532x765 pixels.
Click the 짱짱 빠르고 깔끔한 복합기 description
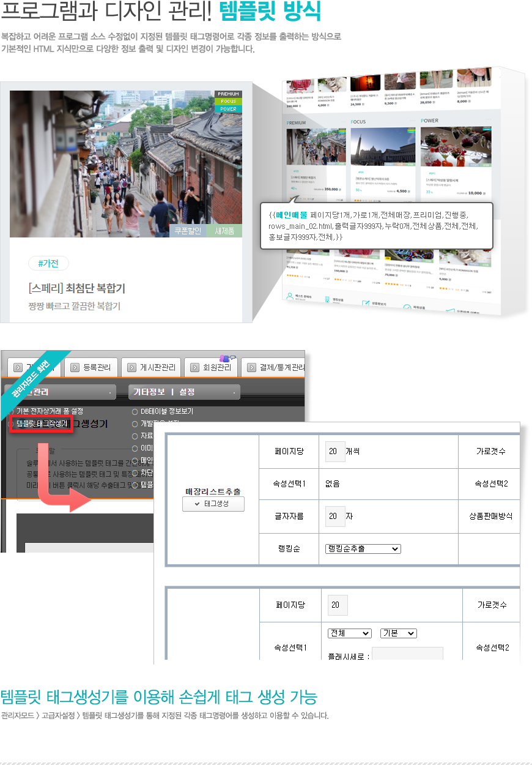click(75, 305)
